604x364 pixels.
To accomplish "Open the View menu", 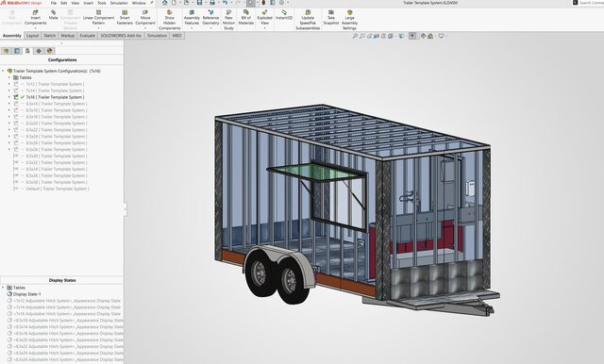I will [75, 3].
